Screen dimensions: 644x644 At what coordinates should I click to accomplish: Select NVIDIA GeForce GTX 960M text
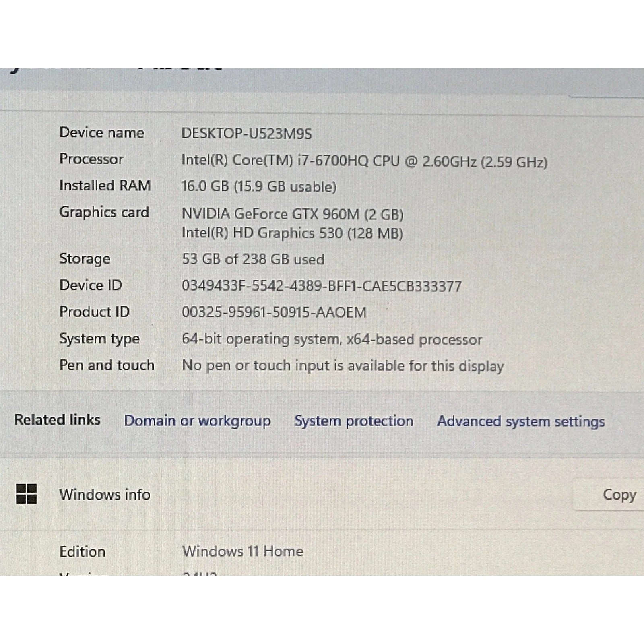click(293, 214)
